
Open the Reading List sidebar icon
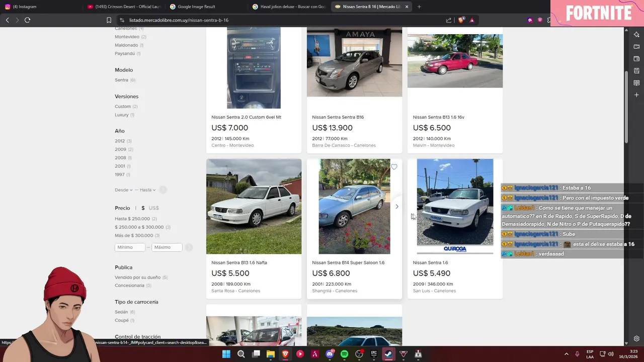click(636, 82)
